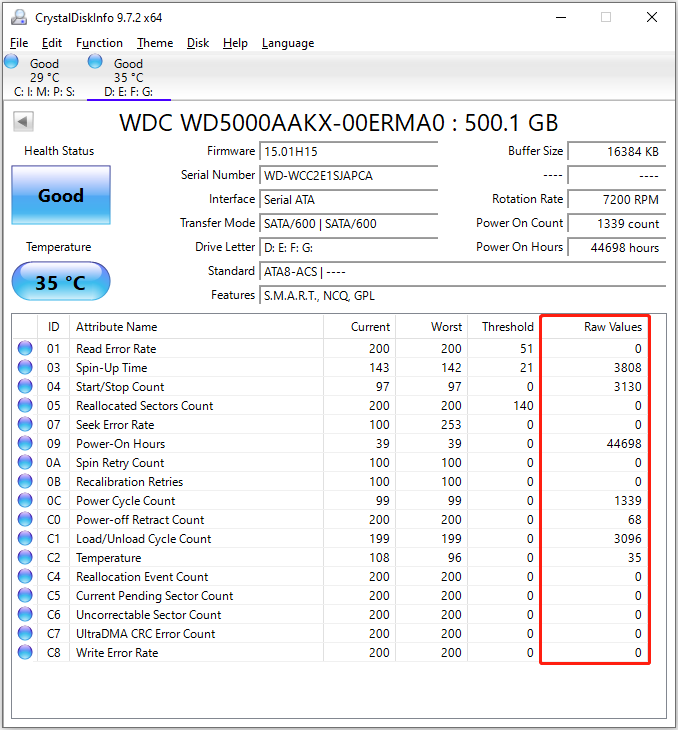This screenshot has width=678, height=730.
Task: Click the blue Good health status button
Action: tap(61, 195)
